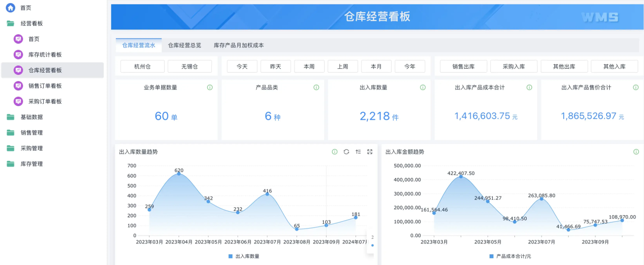The width and height of the screenshot is (644, 265).
Task: Click the info icon on 出入库金额趋势 chart
Action: click(x=636, y=152)
